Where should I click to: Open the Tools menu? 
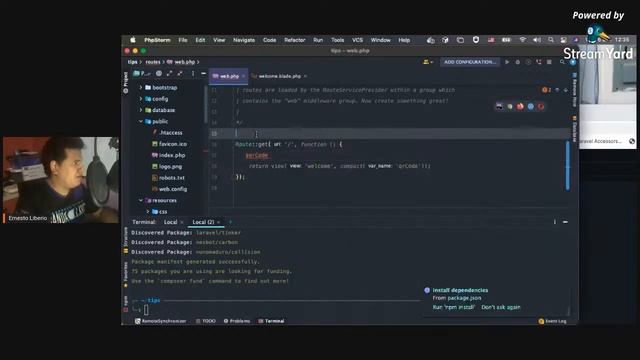click(337, 40)
